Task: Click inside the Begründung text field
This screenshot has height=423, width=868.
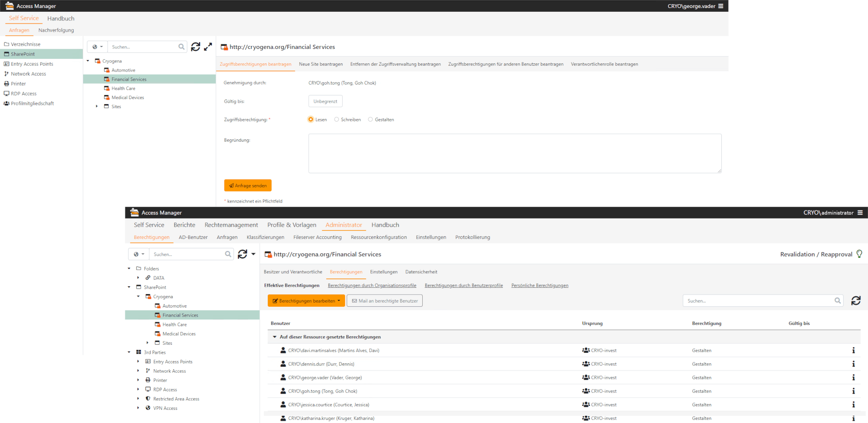Action: [515, 153]
